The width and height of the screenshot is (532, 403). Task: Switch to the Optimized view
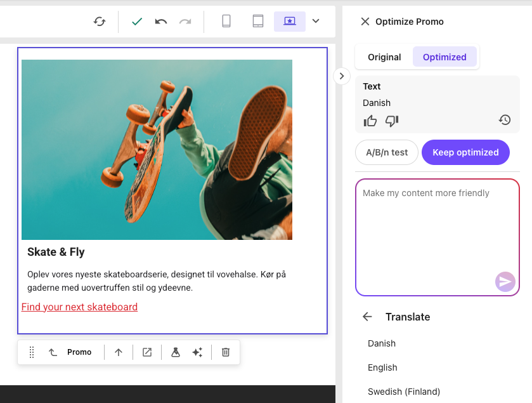[444, 56]
